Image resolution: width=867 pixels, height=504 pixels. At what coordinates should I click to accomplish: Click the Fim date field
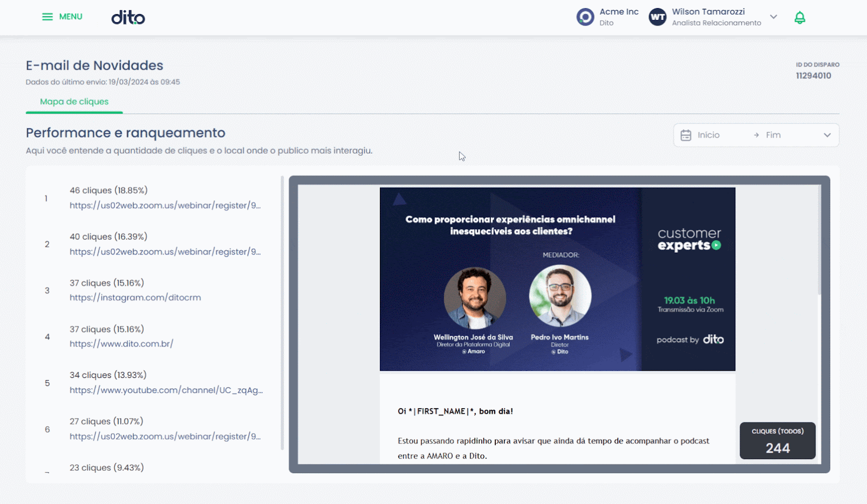[773, 135]
